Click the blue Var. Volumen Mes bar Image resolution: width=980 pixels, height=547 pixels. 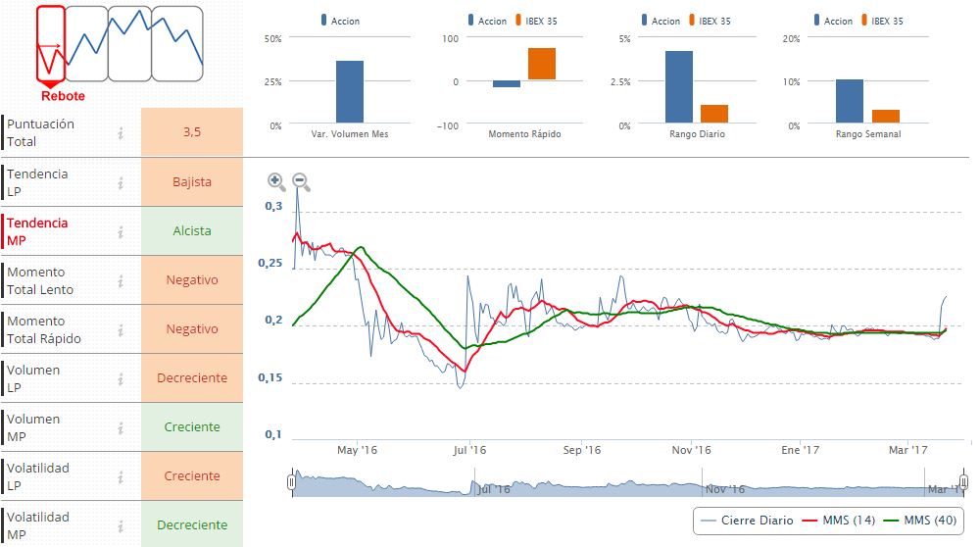[x=350, y=92]
